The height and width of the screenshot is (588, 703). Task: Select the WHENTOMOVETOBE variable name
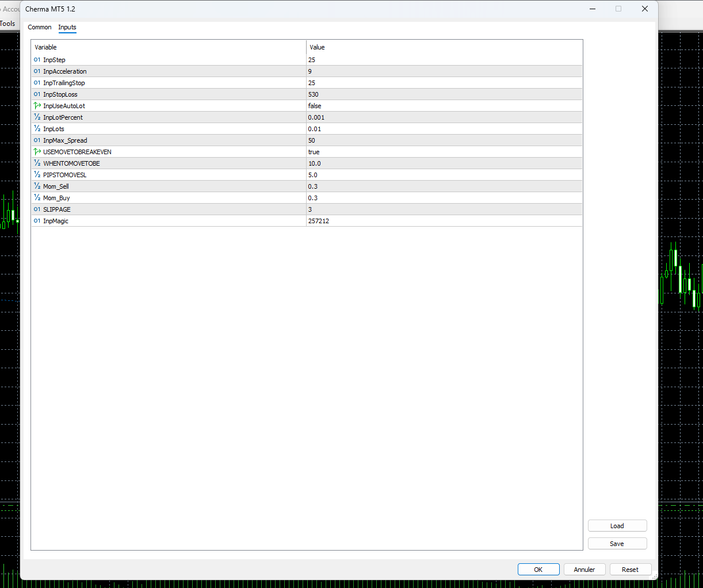[x=71, y=163]
